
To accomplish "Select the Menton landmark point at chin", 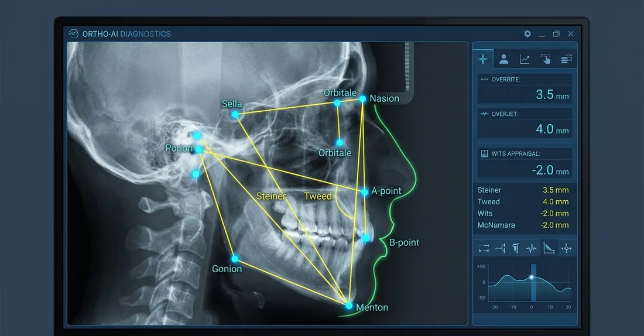I will 349,306.
